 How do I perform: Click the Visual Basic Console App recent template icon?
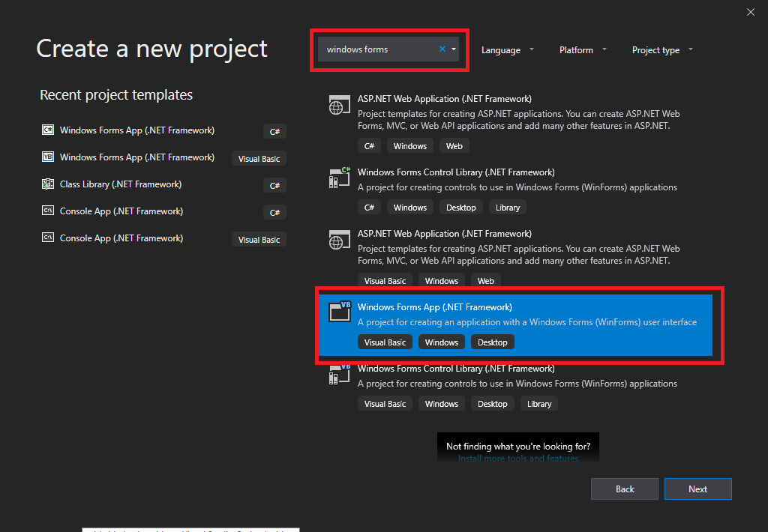(47, 238)
